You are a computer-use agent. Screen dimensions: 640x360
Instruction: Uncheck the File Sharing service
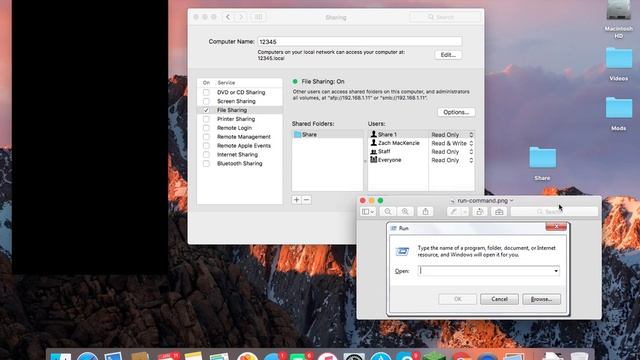click(x=206, y=110)
